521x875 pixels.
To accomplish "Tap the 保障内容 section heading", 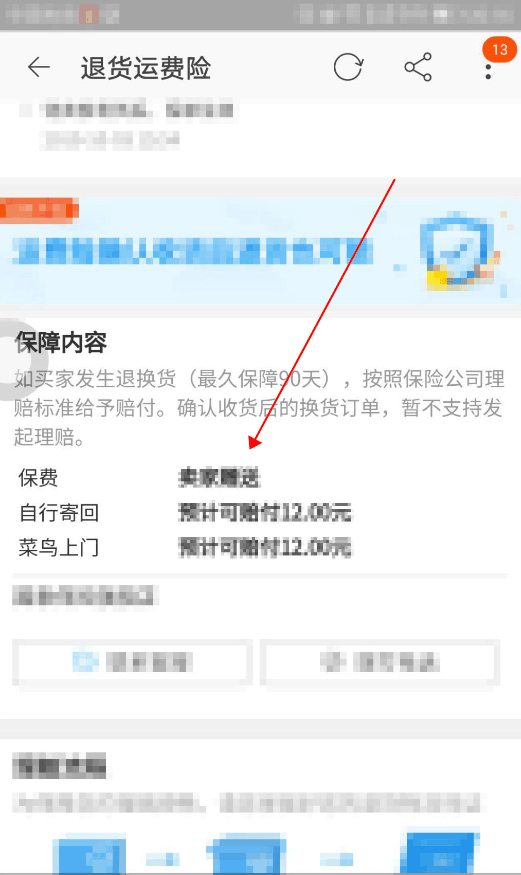I will pyautogui.click(x=61, y=342).
